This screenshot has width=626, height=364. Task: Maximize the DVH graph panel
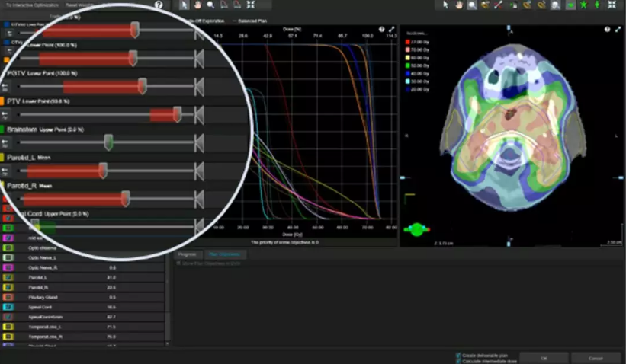click(391, 29)
